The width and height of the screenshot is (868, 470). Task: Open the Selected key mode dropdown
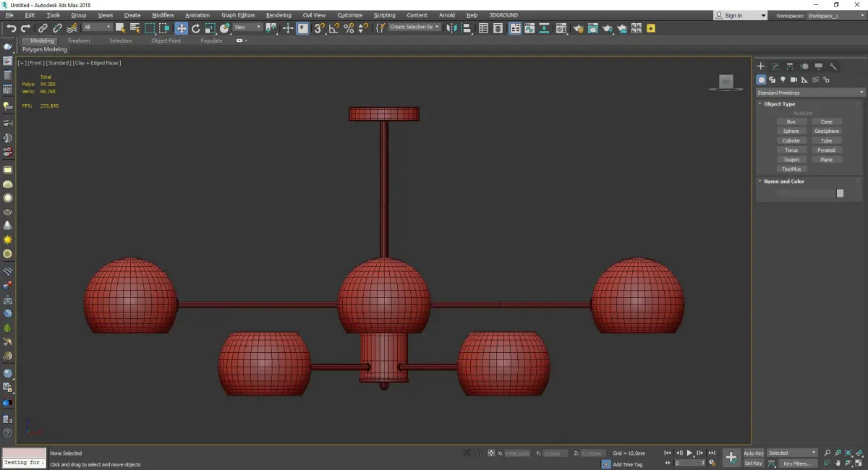792,453
